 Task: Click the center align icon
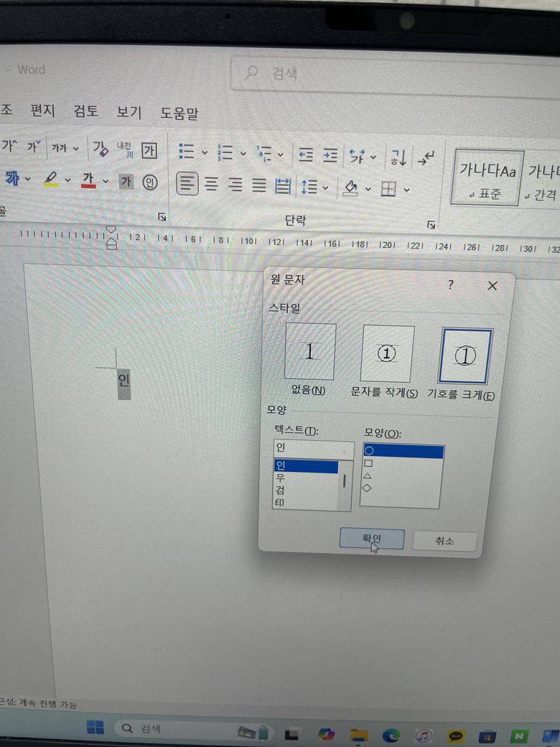211,185
